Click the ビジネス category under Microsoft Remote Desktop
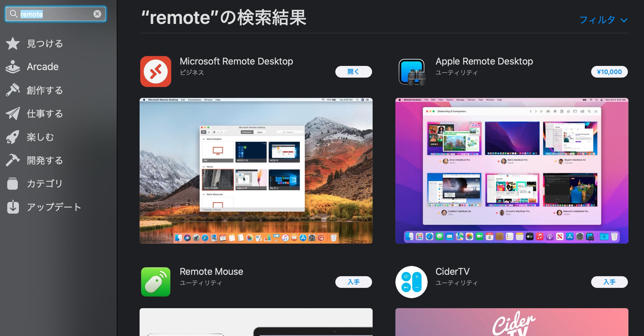This screenshot has height=336, width=644. pyautogui.click(x=192, y=73)
